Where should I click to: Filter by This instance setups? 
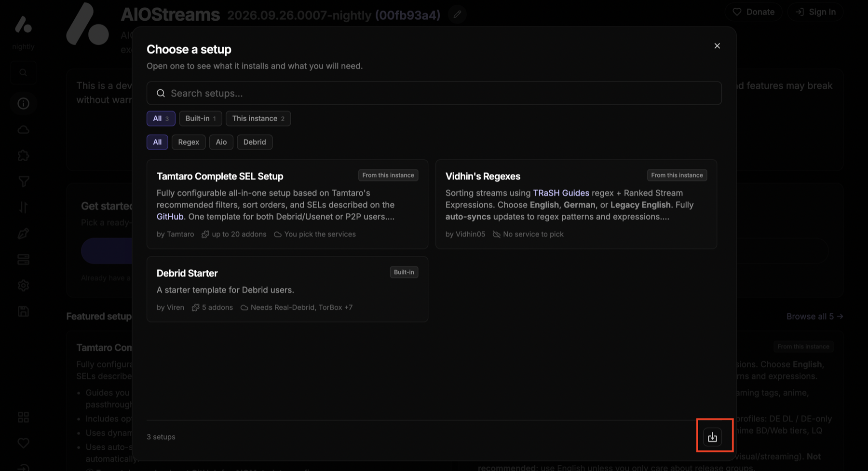258,118
